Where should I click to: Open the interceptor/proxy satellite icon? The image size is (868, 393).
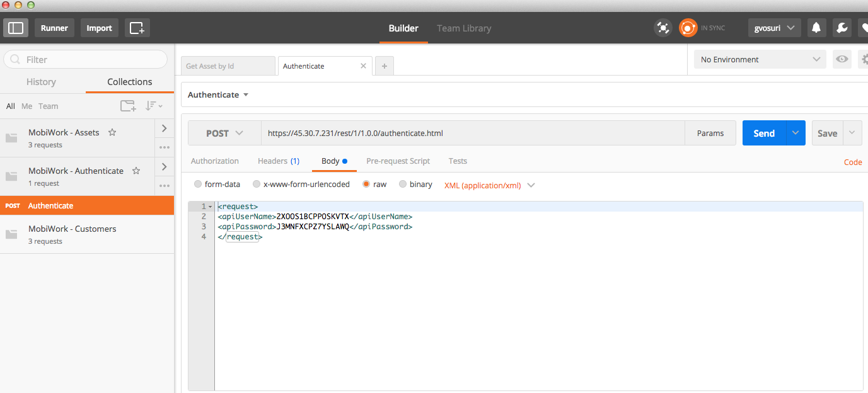click(x=663, y=28)
